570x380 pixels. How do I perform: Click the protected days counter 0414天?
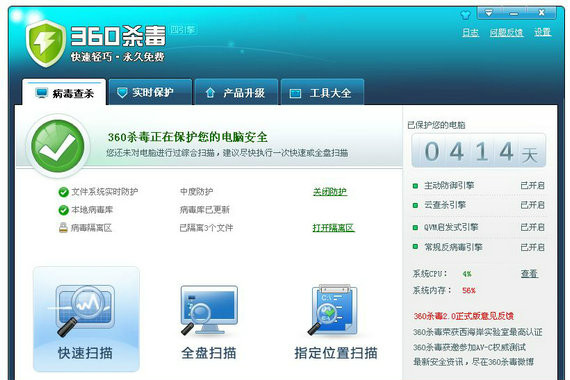point(478,151)
